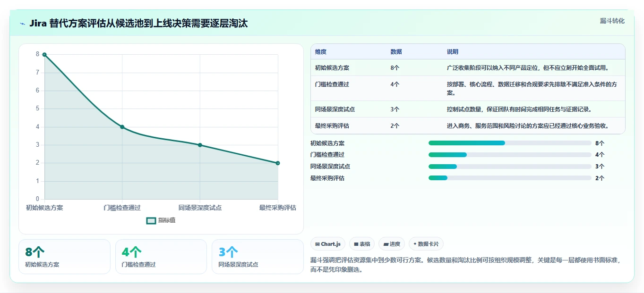This screenshot has width=644, height=293.
Task: Click the 门槛检查通过 label on the chart x-axis
Action: click(x=122, y=208)
